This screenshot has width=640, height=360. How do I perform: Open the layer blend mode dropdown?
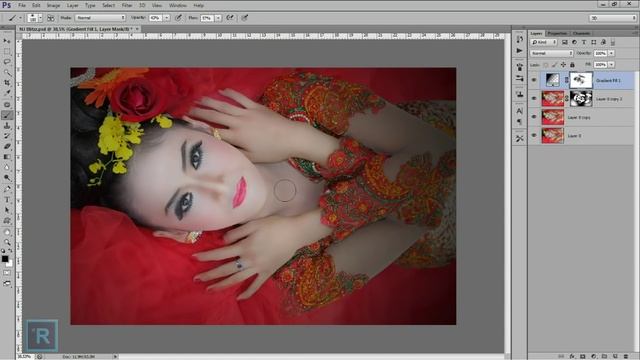551,53
